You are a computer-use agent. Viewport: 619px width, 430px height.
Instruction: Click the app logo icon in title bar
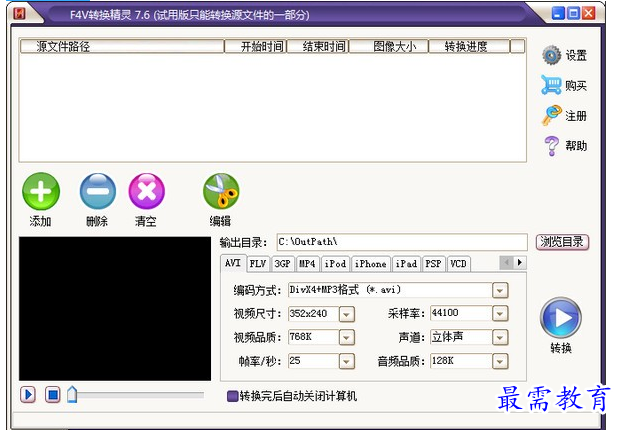coord(19,14)
